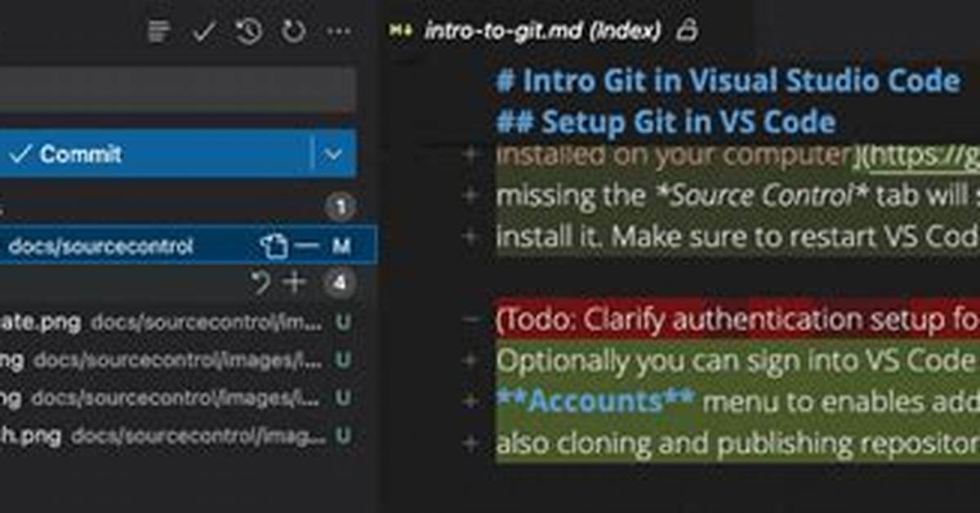Click the blue Commit button
This screenshot has height=513, width=980.
(155, 153)
